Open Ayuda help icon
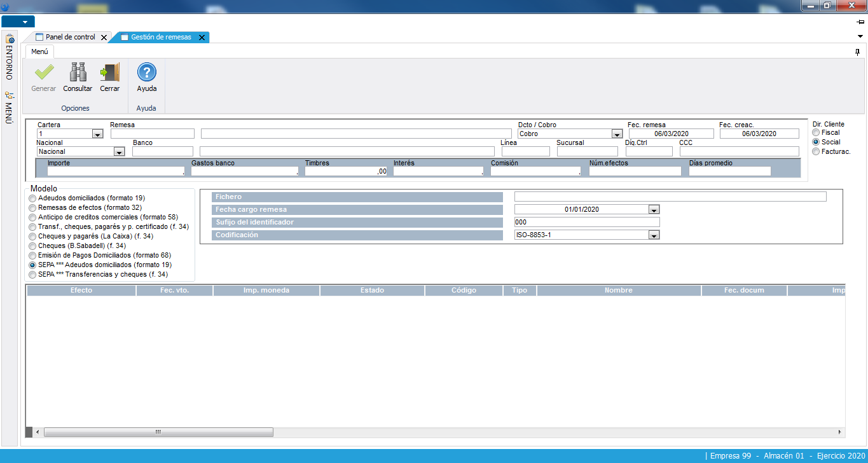This screenshot has height=463, width=868. click(x=147, y=73)
